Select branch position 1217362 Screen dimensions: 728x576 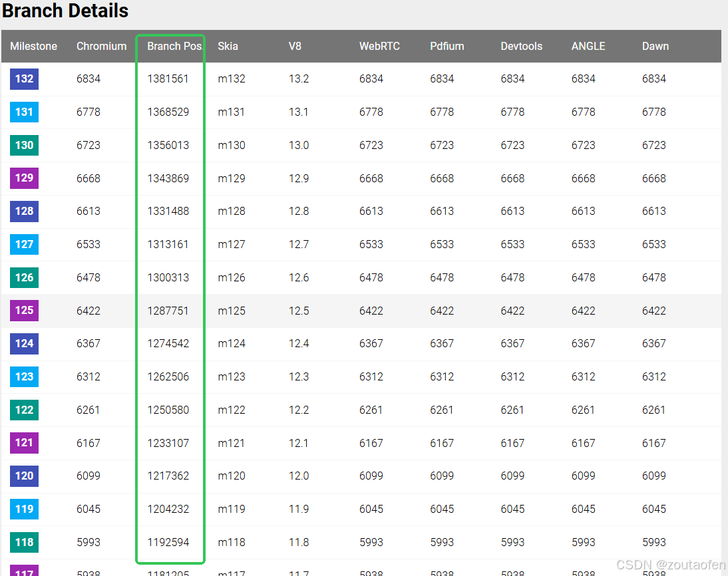[x=168, y=476]
